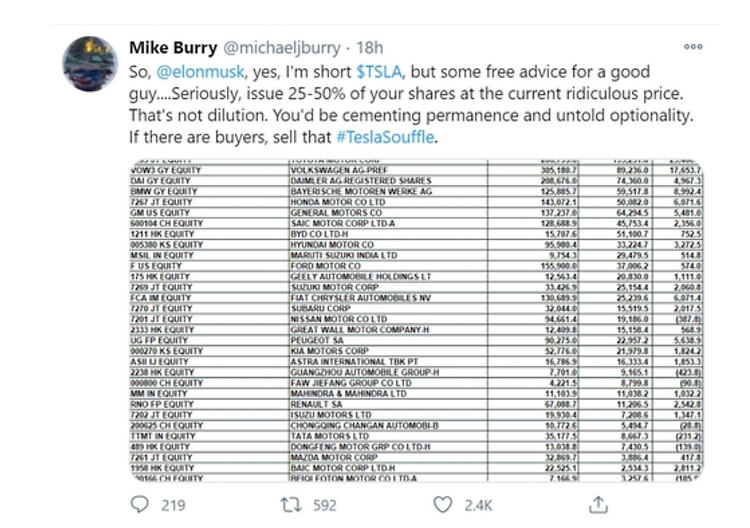The width and height of the screenshot is (750, 528).
Task: Click the Volkswagen AG-PREF row in image
Action: click(x=416, y=170)
